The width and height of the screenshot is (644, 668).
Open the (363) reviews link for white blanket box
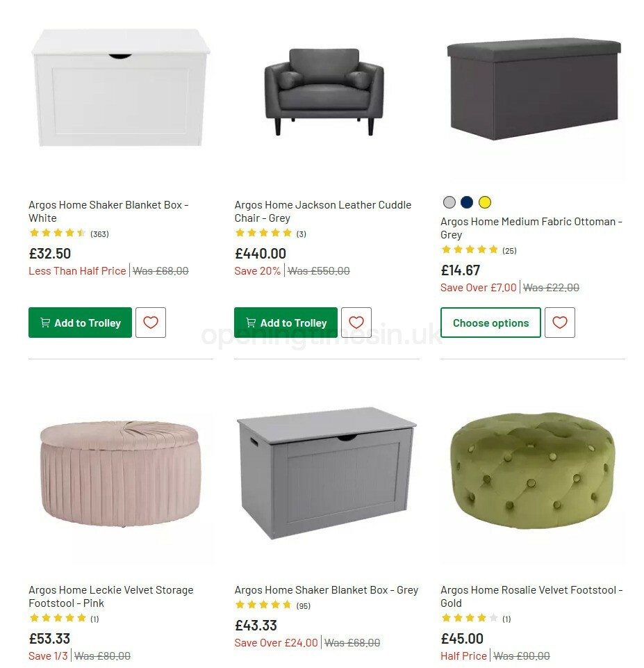coord(99,234)
